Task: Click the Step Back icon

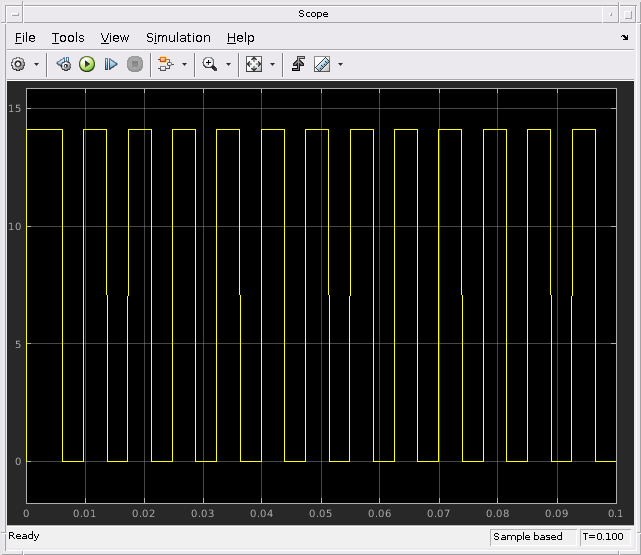Action: 64,64
